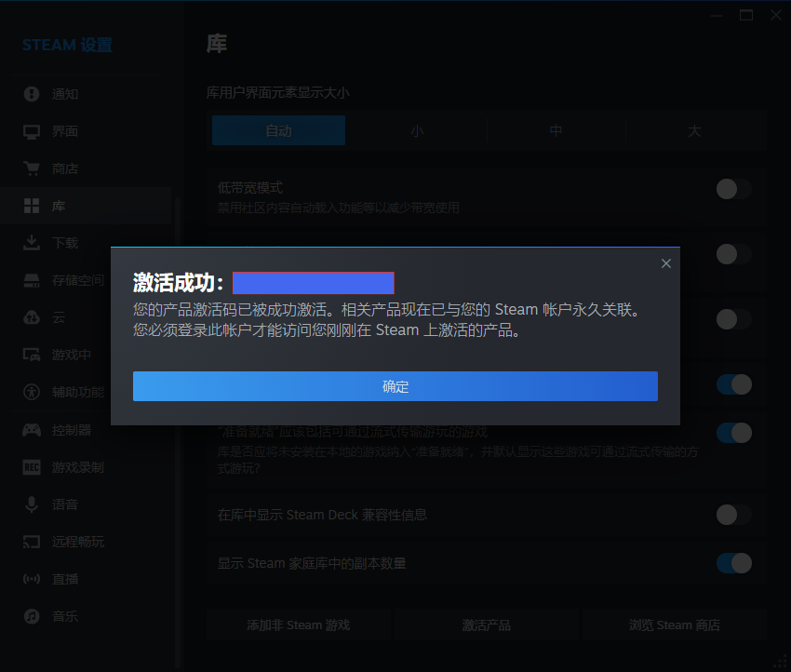Toggle the 低带宽模式 switch
The image size is (791, 672).
click(734, 189)
